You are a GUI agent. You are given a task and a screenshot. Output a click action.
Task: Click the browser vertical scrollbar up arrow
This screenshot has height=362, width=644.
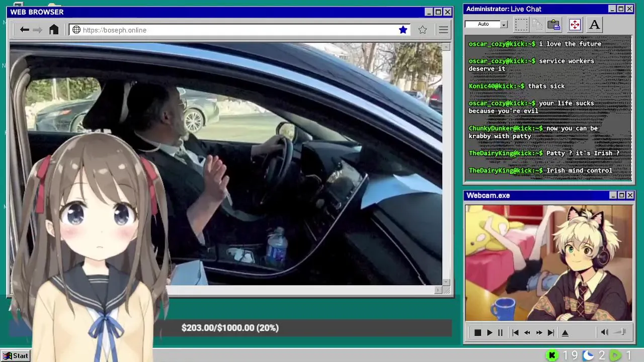click(x=446, y=47)
